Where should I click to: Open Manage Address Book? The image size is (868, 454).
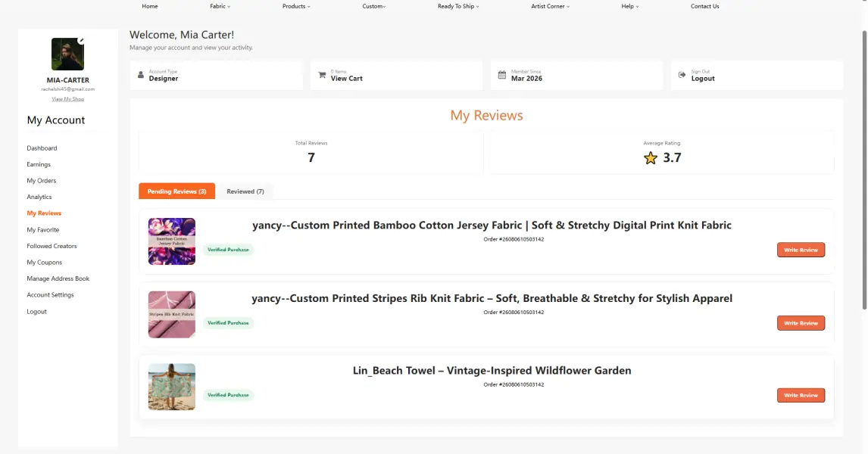tap(58, 278)
